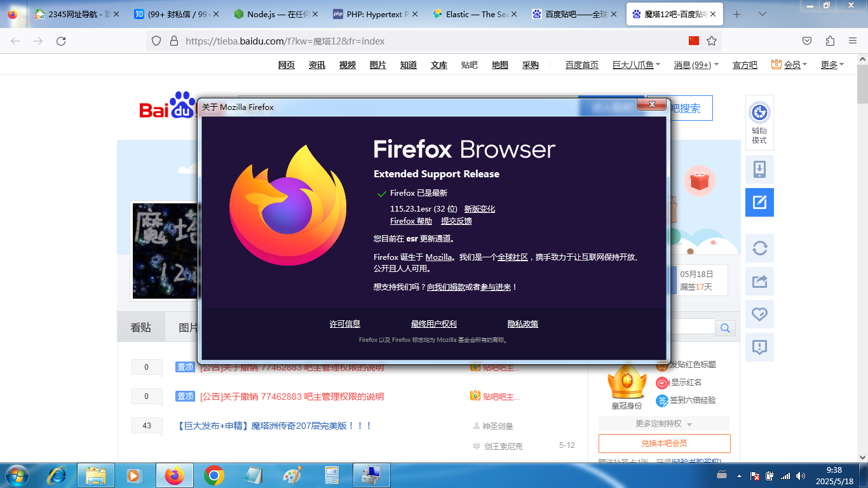
Task: Click the mobile download sidebar icon
Action: click(x=759, y=170)
